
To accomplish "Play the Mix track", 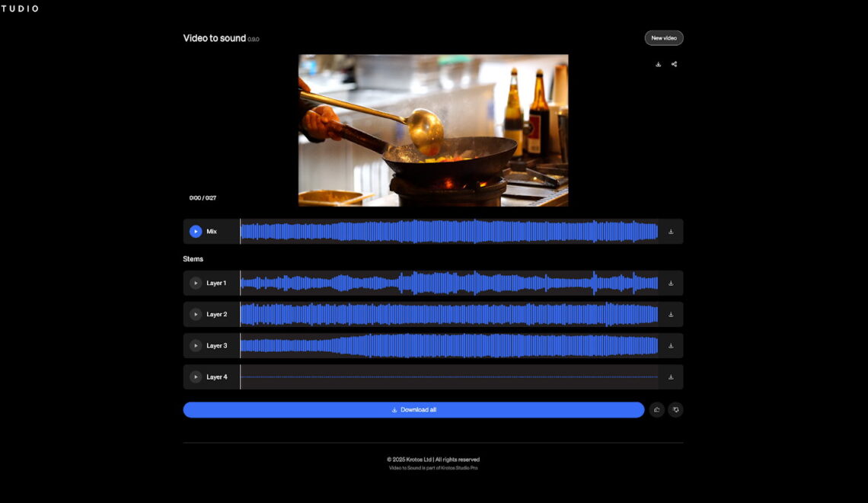I will click(196, 232).
